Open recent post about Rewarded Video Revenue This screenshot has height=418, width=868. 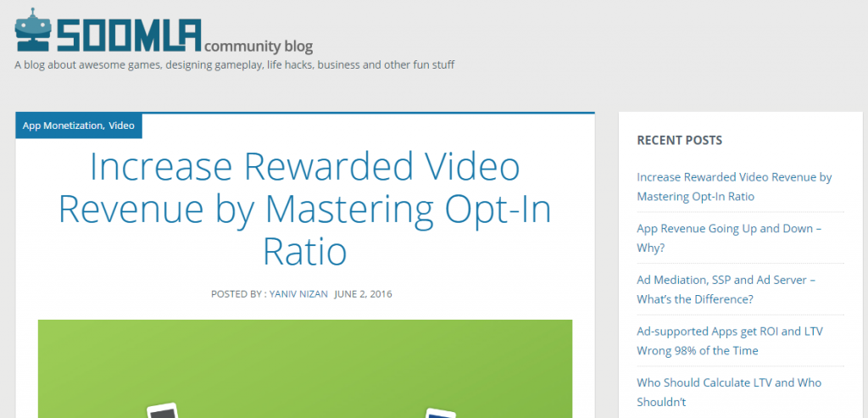point(733,187)
